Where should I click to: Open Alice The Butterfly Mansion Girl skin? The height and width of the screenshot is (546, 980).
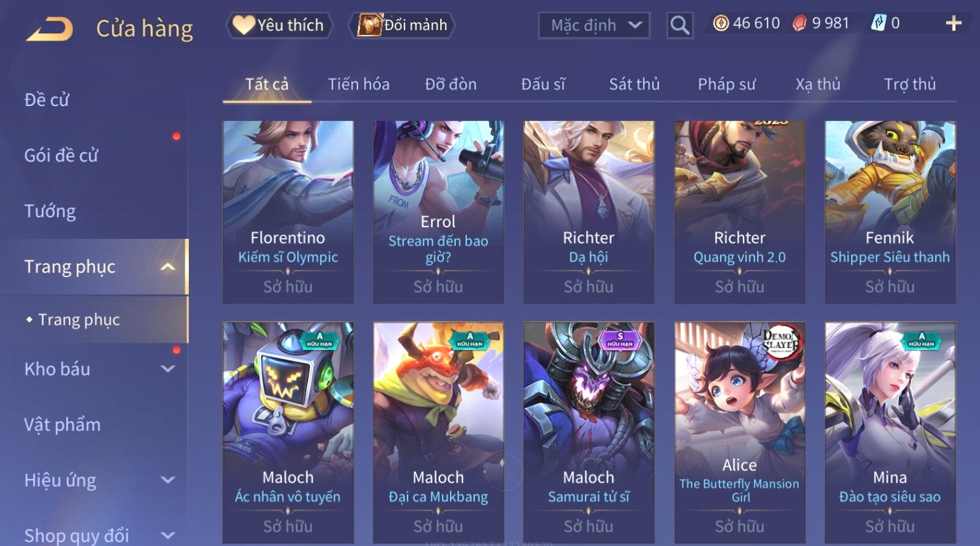pyautogui.click(x=740, y=433)
